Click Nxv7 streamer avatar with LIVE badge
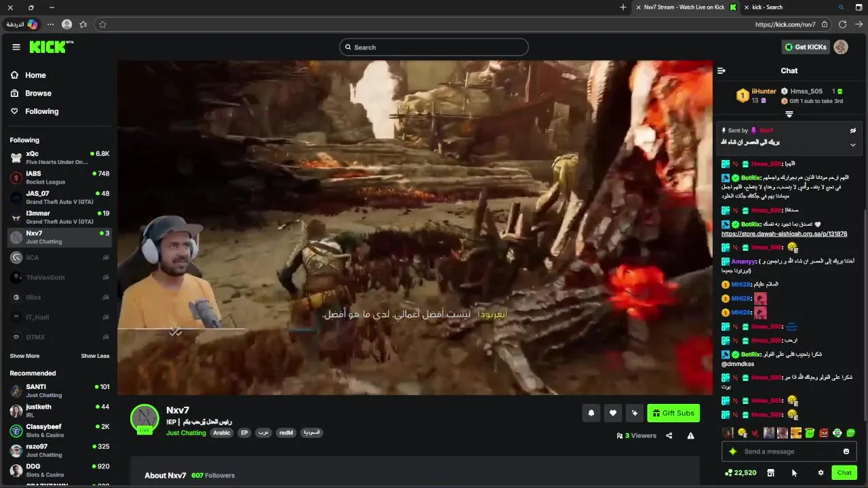Image resolution: width=868 pixels, height=488 pixels. 144,419
